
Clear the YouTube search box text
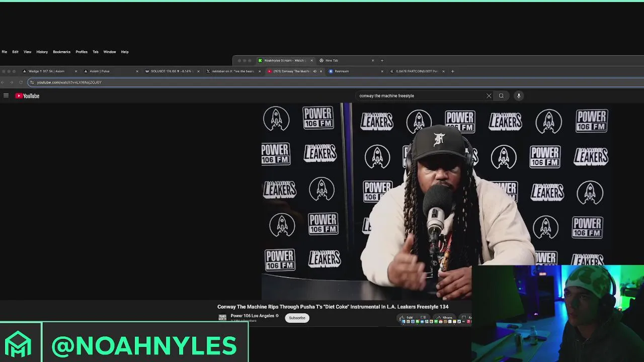pos(489,96)
